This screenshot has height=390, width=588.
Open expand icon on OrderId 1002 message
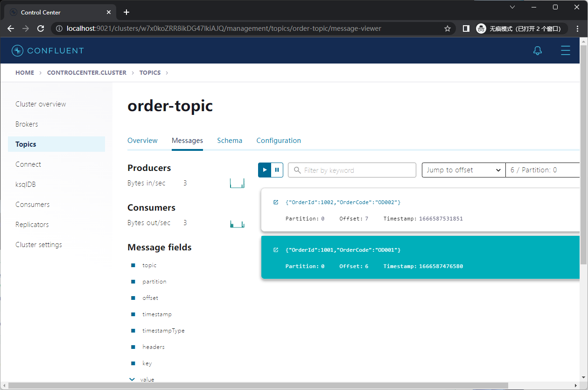[276, 202]
